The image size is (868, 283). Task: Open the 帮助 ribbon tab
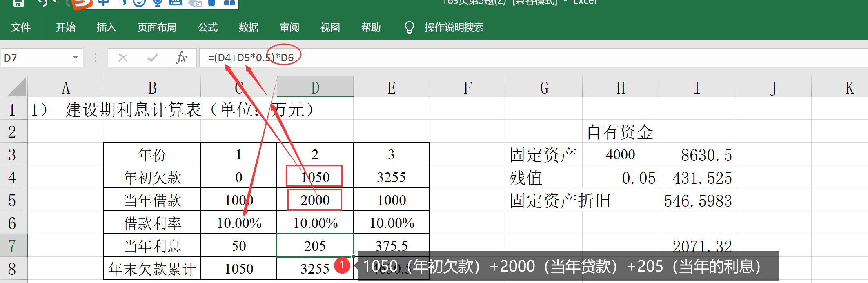point(371,27)
